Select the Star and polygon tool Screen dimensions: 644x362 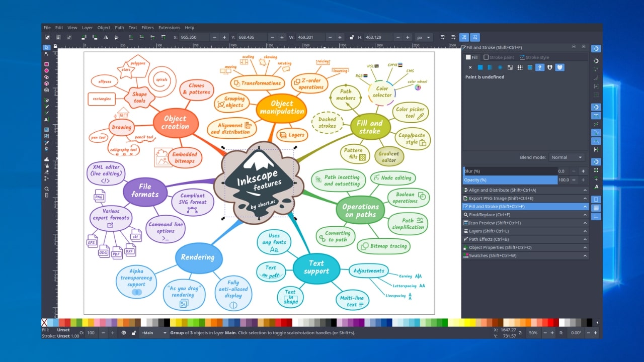[x=47, y=77]
